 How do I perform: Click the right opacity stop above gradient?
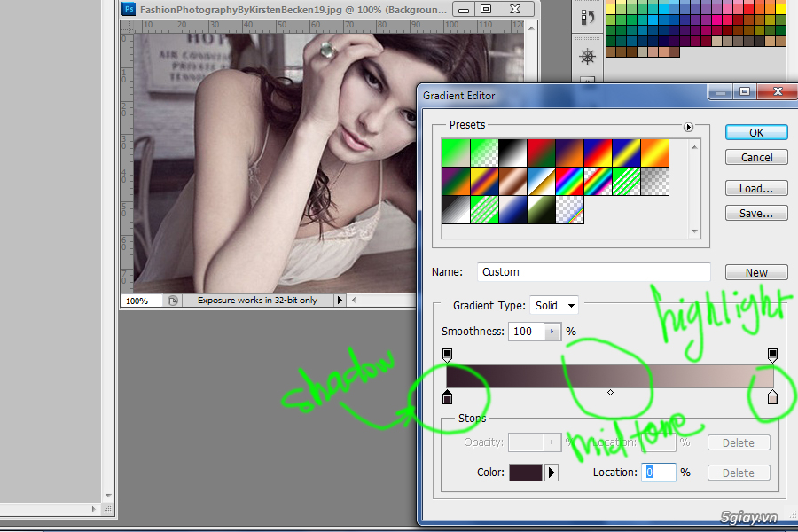tap(772, 355)
